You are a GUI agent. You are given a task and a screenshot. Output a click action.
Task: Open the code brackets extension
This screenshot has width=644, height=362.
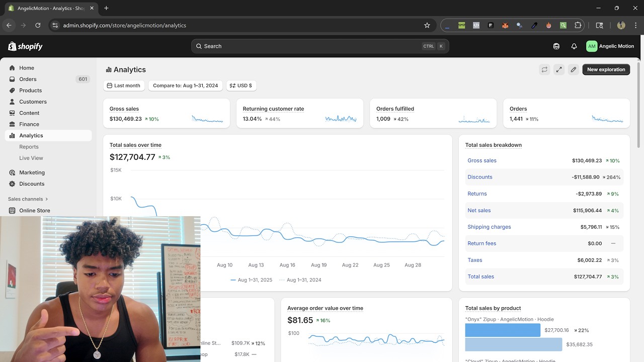[476, 25]
